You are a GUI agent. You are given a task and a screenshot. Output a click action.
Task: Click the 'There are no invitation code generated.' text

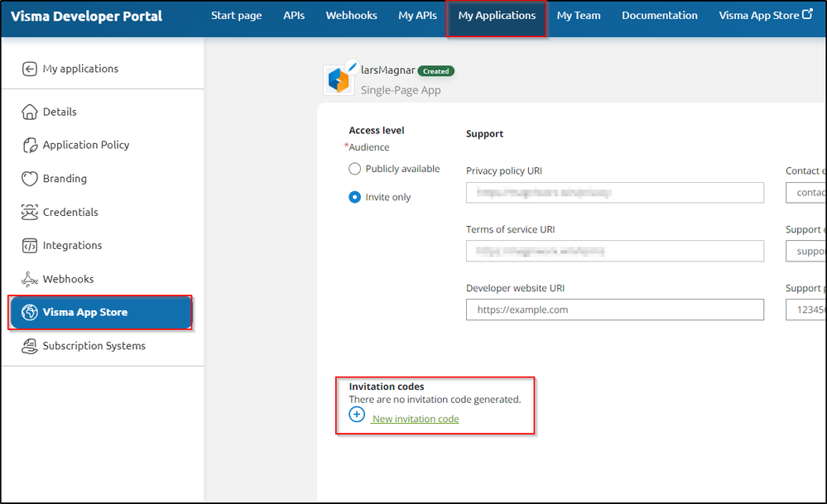(435, 400)
